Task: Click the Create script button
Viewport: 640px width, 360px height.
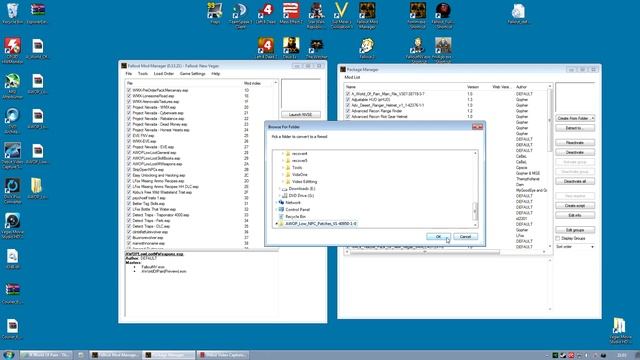Action: [x=575, y=206]
